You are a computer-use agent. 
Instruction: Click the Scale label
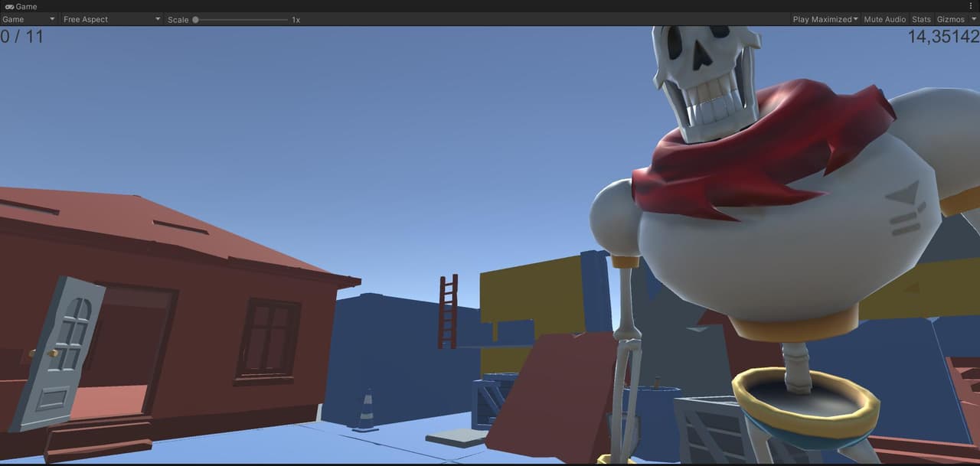(178, 19)
